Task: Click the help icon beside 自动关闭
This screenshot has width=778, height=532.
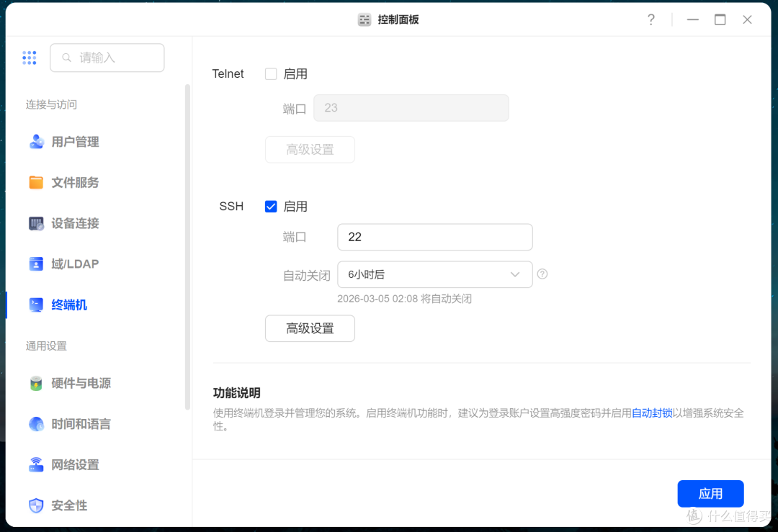Action: tap(542, 274)
